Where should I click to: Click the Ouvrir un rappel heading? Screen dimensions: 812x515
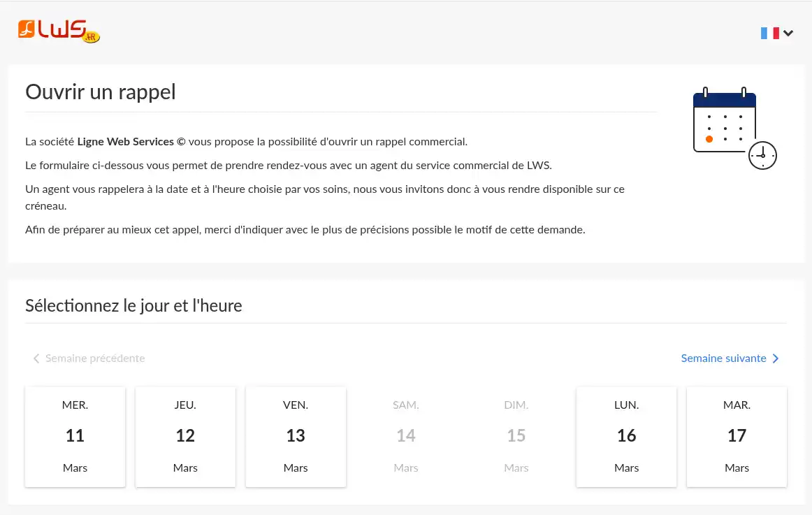tap(100, 92)
